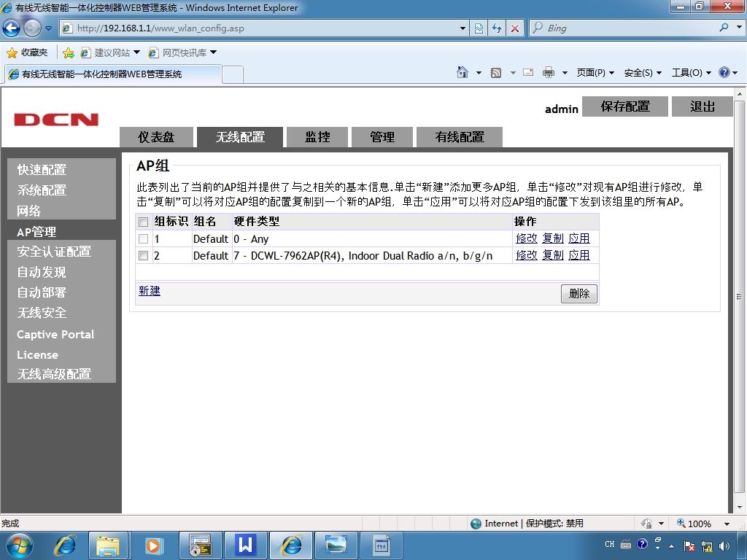Viewport: 747px width, 560px height.
Task: Click the browser Back arrow button
Action: [x=11, y=28]
